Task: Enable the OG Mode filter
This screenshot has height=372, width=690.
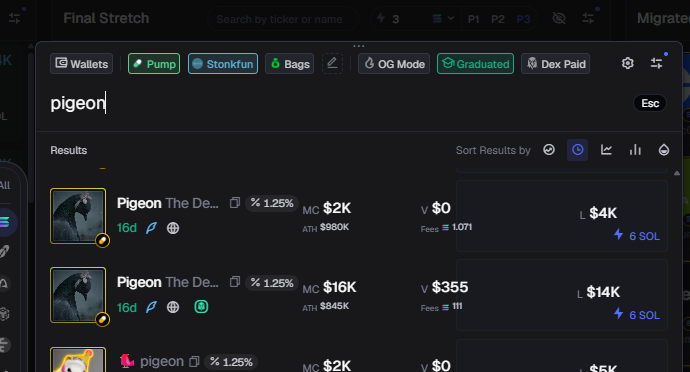Action: 394,64
